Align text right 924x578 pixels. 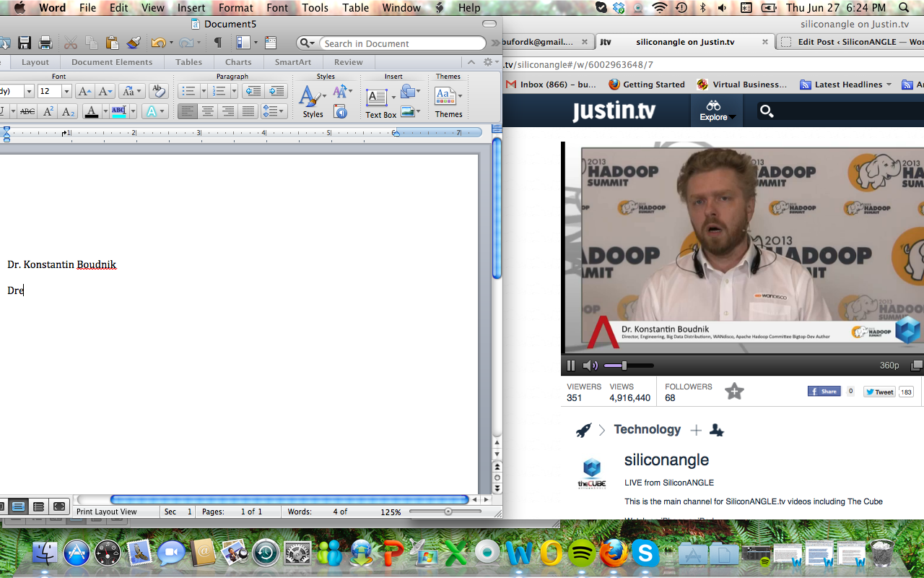point(227,111)
